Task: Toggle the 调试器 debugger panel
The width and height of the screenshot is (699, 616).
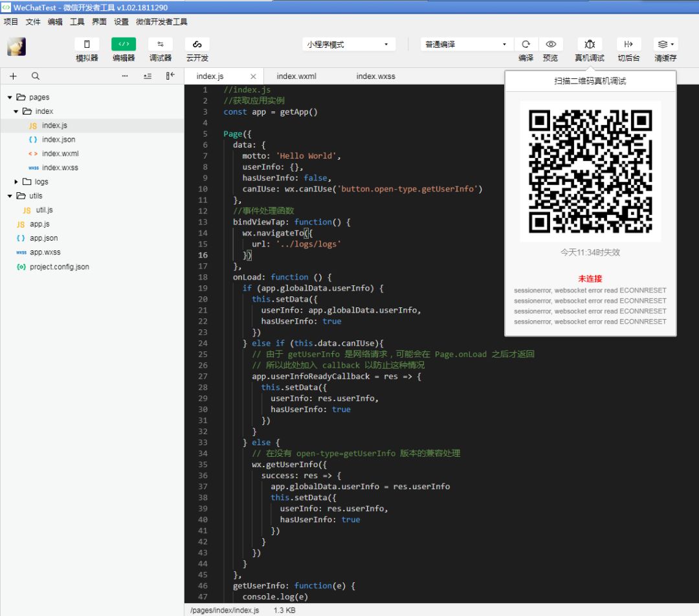Action: [x=161, y=44]
